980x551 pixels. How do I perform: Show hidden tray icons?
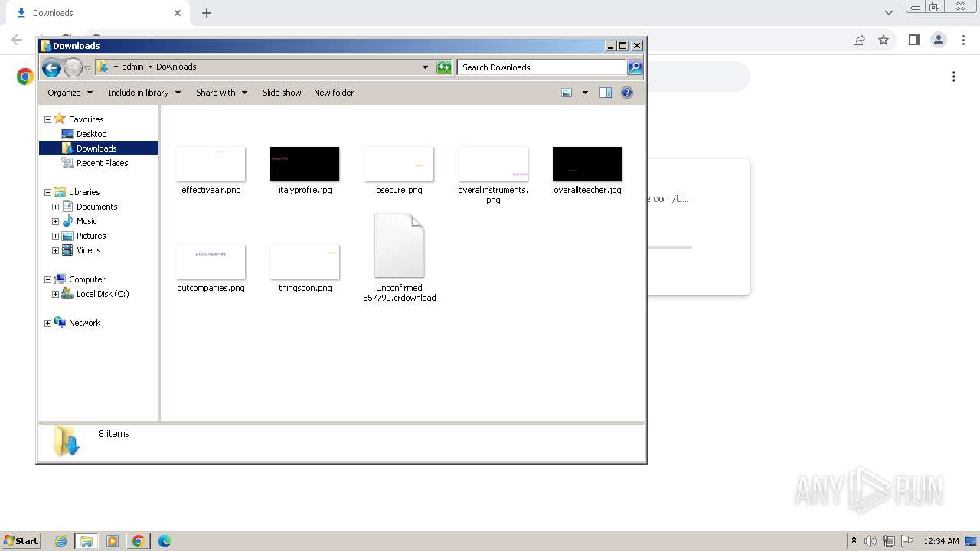point(854,541)
